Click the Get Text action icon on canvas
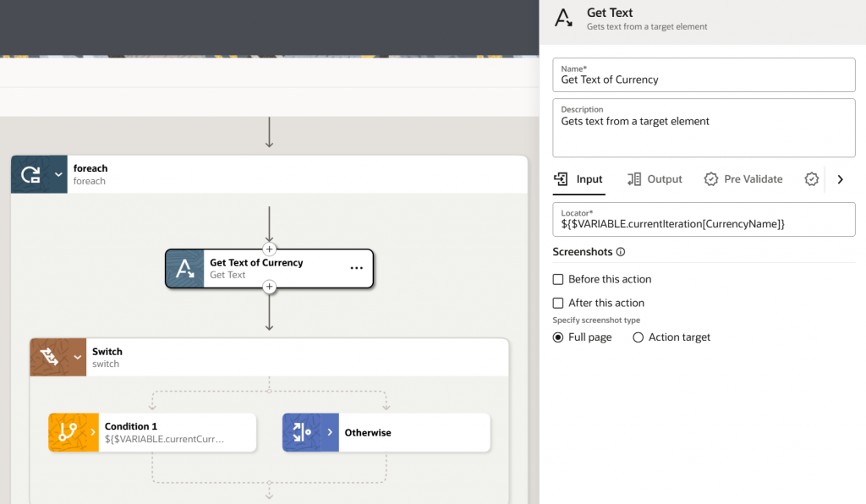866x504 pixels. click(184, 269)
